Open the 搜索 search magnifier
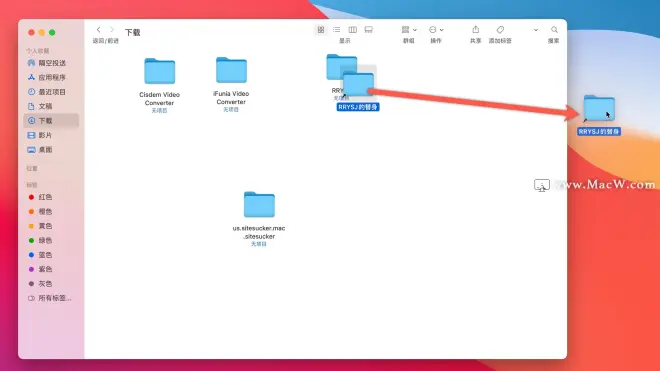Image resolution: width=660 pixels, height=371 pixels. coord(554,29)
